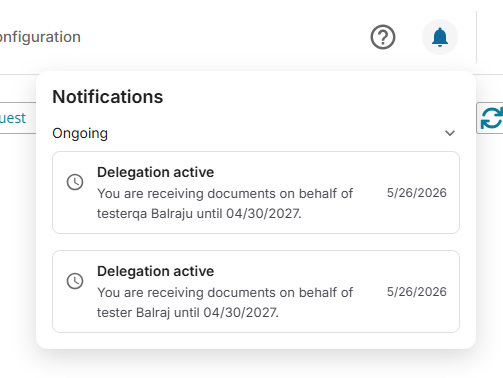Click first Delegation active title
Viewport: 503px width, 378px height.
[155, 172]
